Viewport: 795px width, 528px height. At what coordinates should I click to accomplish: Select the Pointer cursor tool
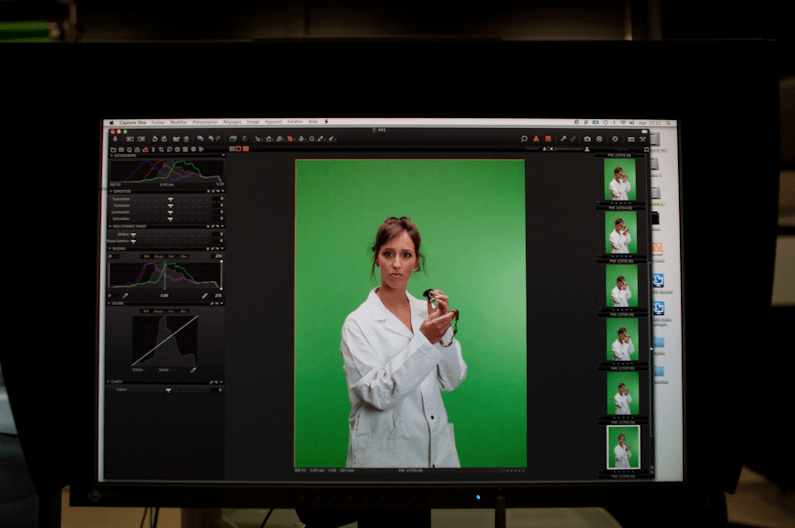point(258,138)
